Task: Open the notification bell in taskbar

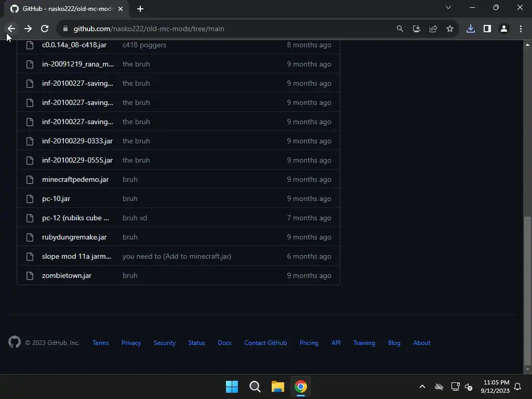Action: (x=518, y=387)
